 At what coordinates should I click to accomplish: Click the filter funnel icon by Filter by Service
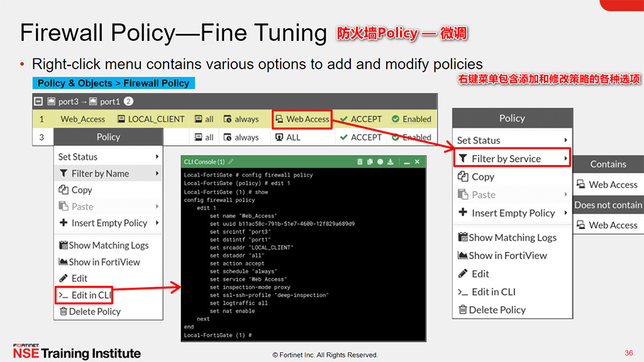point(463,159)
